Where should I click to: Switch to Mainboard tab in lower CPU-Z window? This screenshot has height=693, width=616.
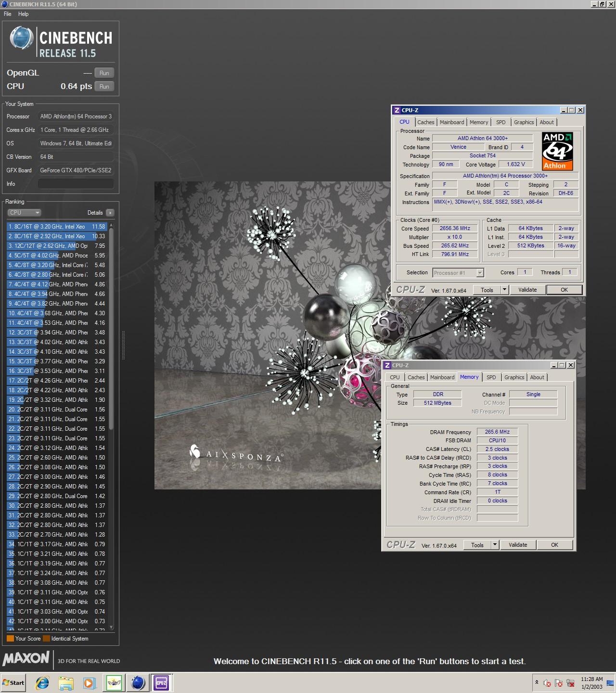pos(442,377)
